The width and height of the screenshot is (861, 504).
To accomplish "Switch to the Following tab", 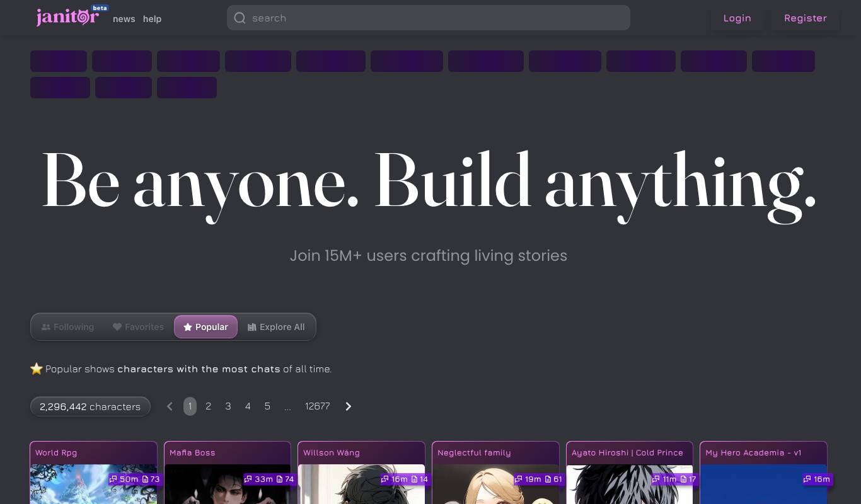I will [x=67, y=327].
